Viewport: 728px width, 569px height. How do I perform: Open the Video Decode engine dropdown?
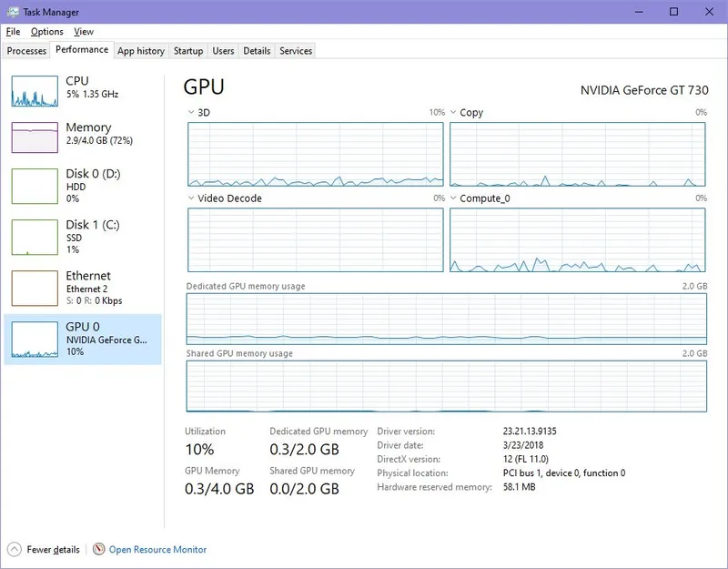(191, 198)
